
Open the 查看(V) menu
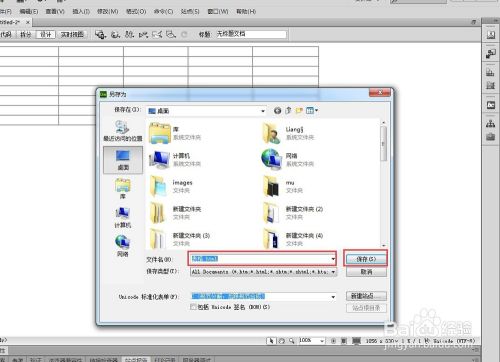[55, 12]
